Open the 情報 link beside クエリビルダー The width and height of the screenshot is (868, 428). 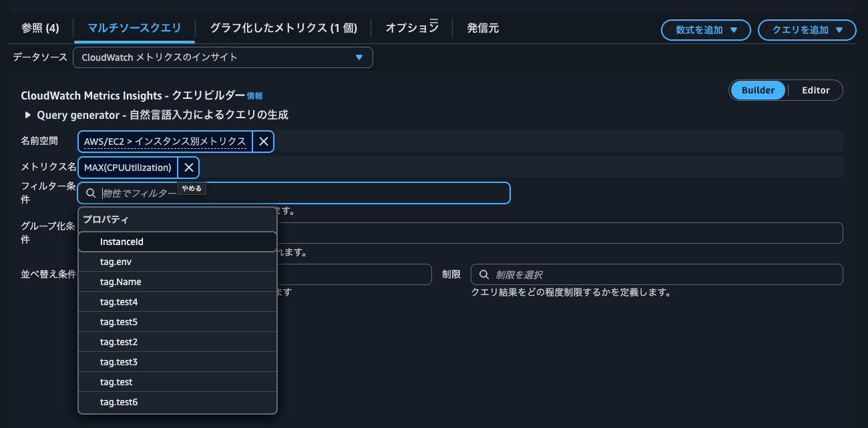255,96
